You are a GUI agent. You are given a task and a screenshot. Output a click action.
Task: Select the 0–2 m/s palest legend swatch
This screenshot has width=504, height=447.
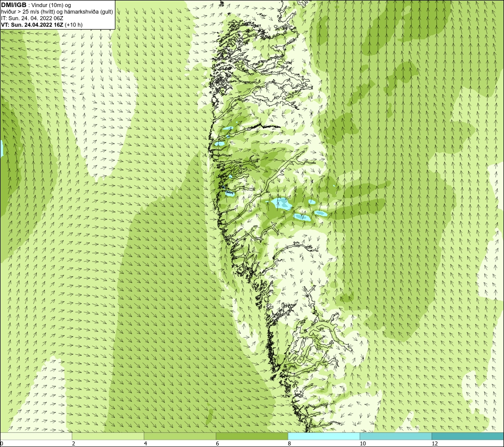[36, 436]
